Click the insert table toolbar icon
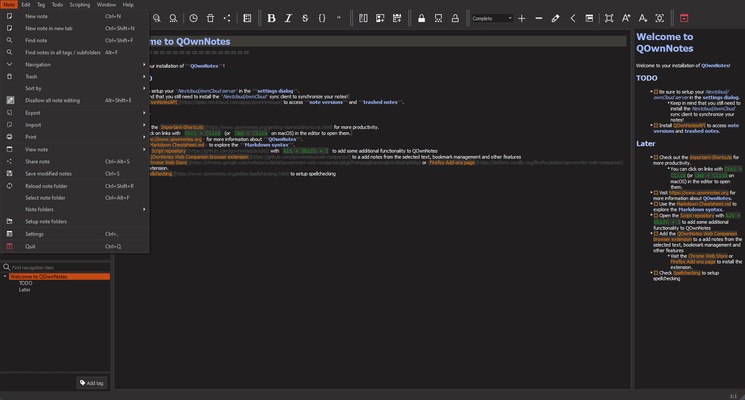745x400 pixels. coord(397,18)
